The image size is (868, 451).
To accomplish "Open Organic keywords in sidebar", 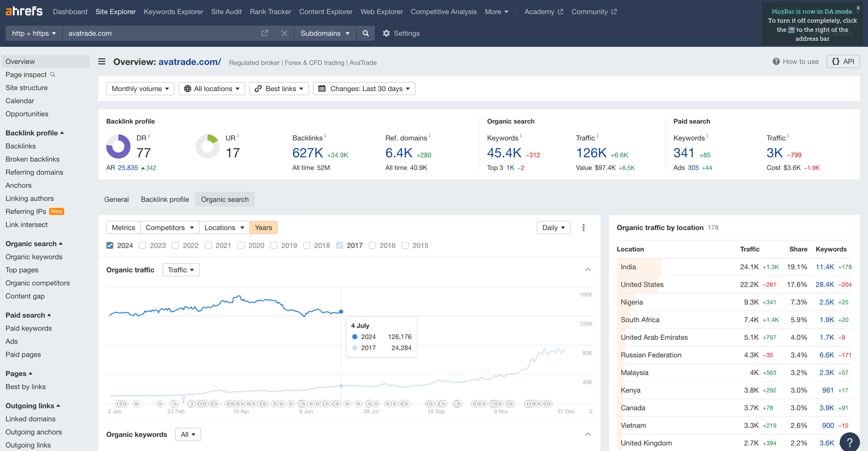I will pos(34,257).
